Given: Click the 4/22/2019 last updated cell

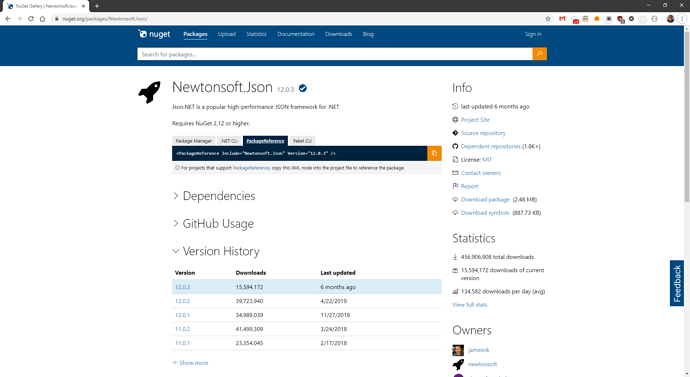Looking at the screenshot, I should tap(334, 301).
